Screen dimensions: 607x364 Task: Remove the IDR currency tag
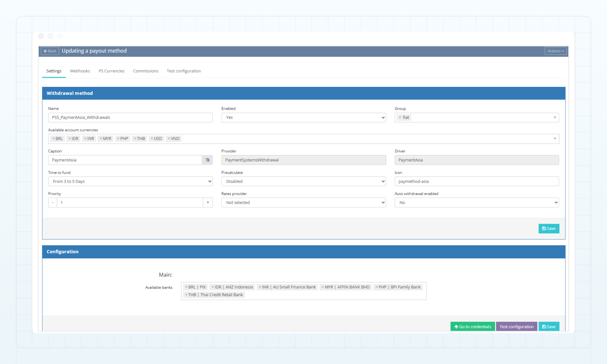[x=70, y=138]
